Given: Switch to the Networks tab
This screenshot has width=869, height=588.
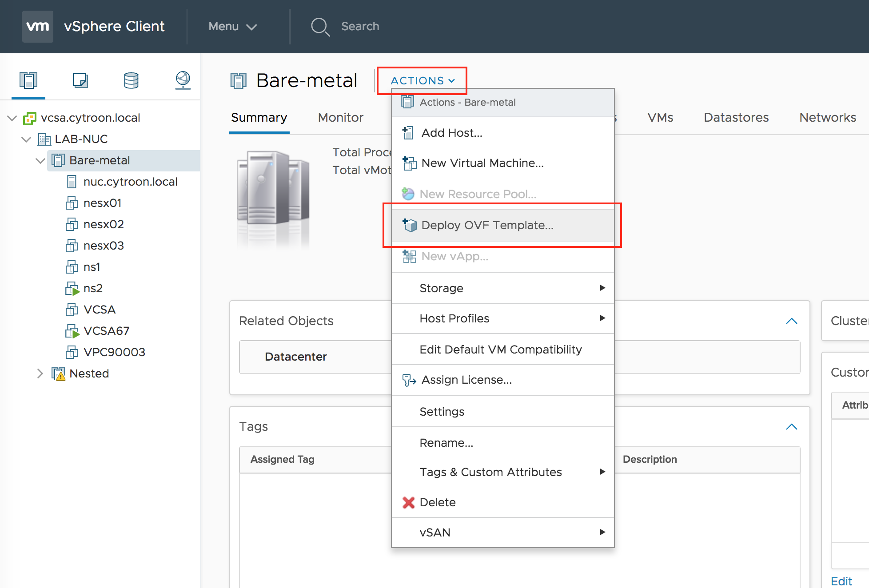Looking at the screenshot, I should click(828, 118).
